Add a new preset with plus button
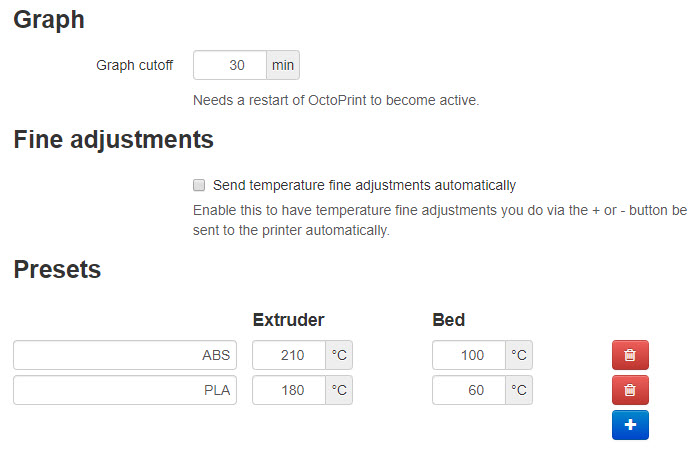 click(630, 425)
